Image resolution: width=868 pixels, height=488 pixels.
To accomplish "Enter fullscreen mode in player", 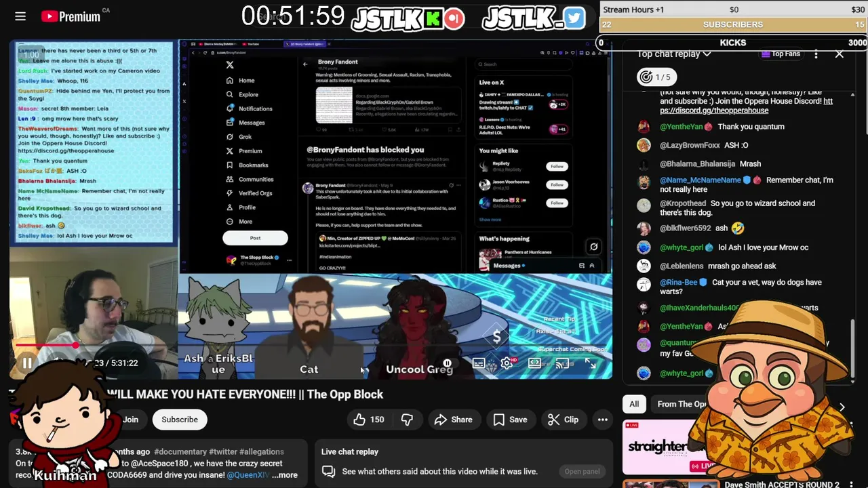I will coord(591,364).
